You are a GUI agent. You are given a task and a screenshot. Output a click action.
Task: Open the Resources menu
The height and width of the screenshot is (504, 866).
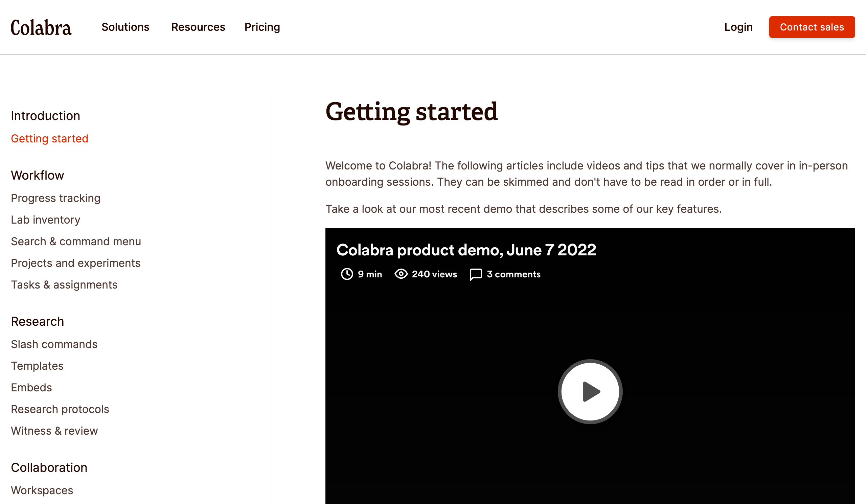(198, 27)
